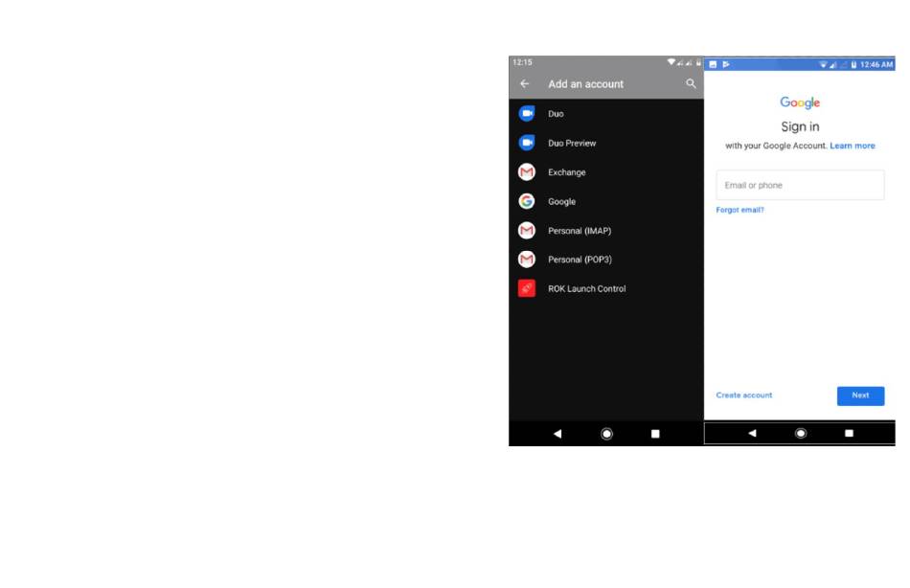Click the Email or phone field

[x=800, y=185]
